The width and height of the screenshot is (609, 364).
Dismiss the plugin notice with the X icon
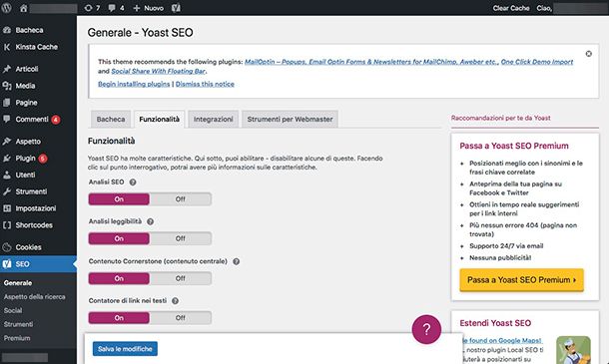pyautogui.click(x=589, y=54)
